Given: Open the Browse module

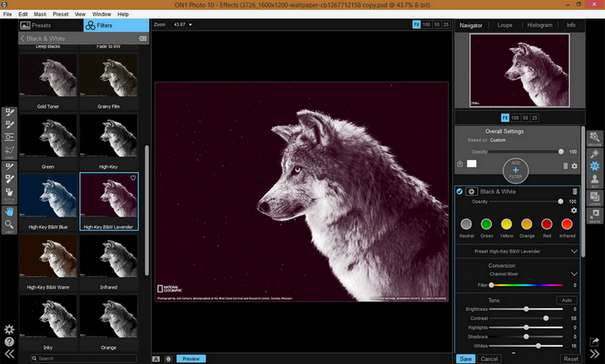Looking at the screenshot, I should 595,139.
